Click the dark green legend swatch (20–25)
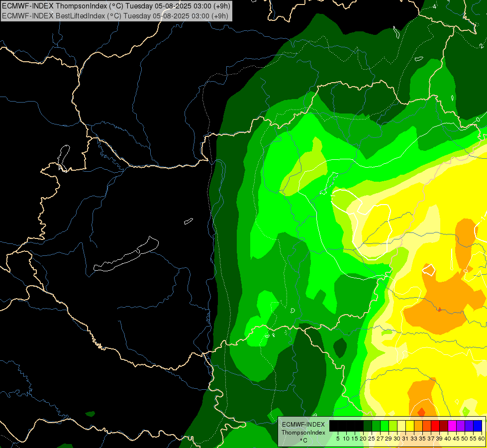The height and width of the screenshot is (448, 487). tap(368, 426)
